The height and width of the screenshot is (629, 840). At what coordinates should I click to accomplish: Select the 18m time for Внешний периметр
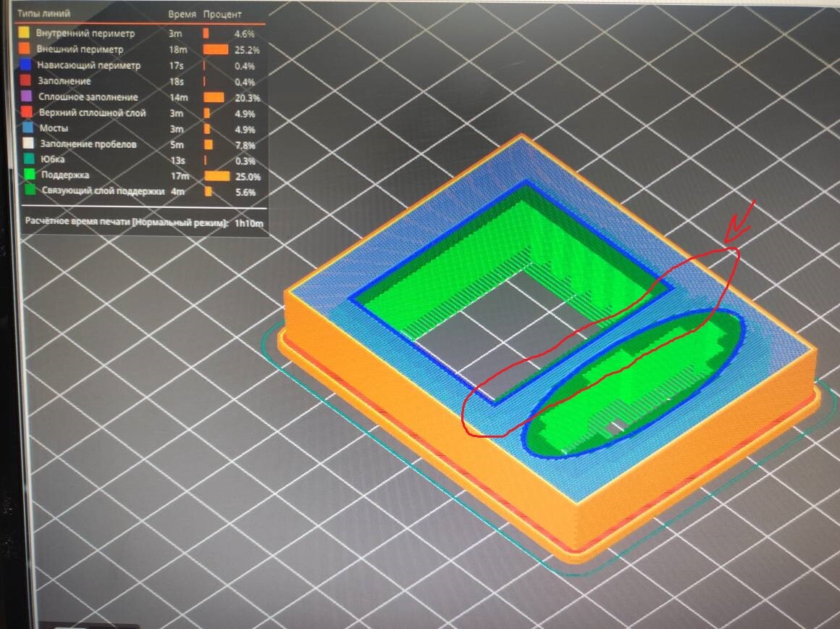[x=178, y=50]
